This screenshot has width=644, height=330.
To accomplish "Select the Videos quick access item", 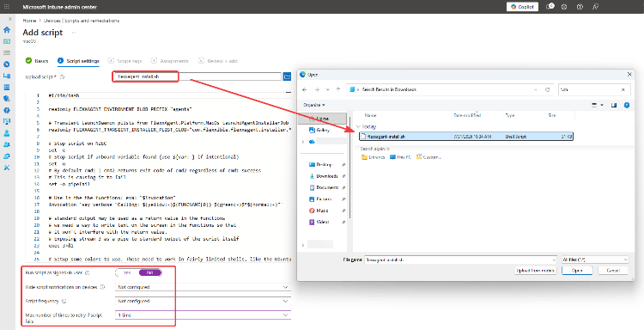I will point(322,222).
